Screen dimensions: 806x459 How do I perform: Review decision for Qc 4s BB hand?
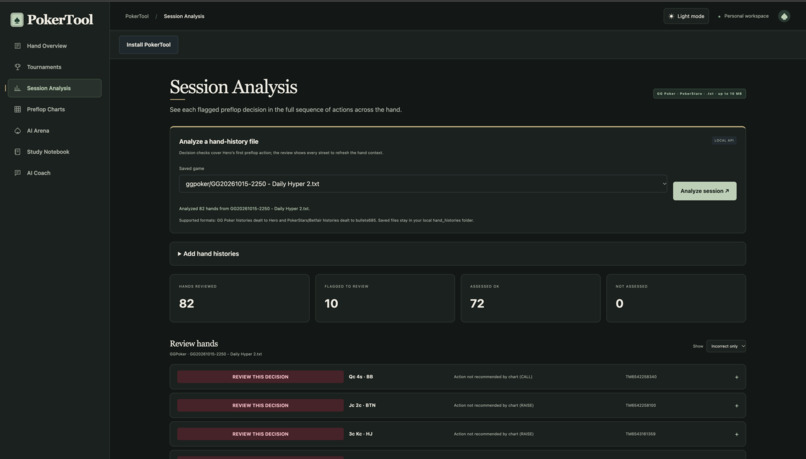(260, 377)
